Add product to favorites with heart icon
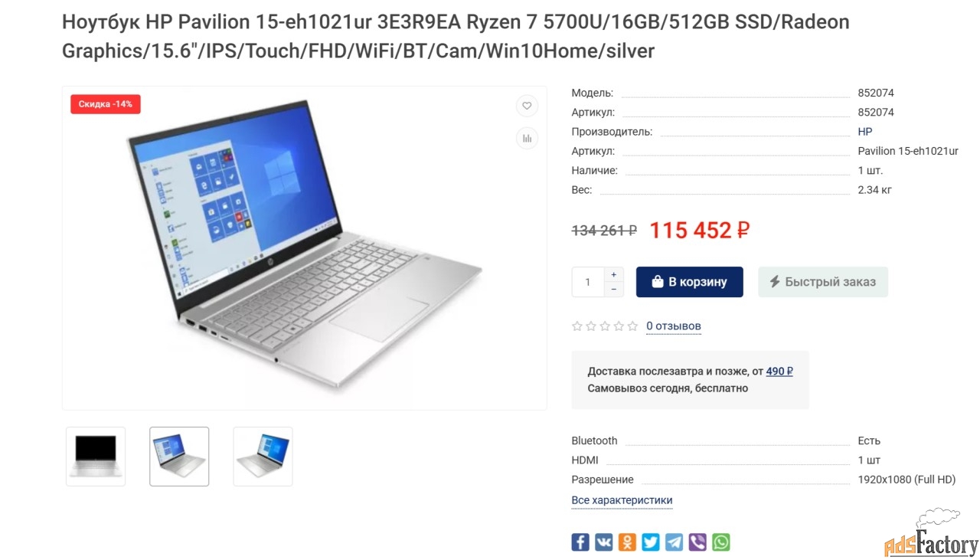The image size is (980, 560). [527, 106]
